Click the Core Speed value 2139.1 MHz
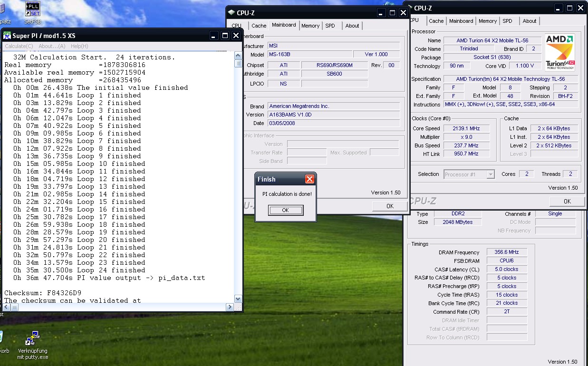This screenshot has height=366, width=588. (x=467, y=128)
